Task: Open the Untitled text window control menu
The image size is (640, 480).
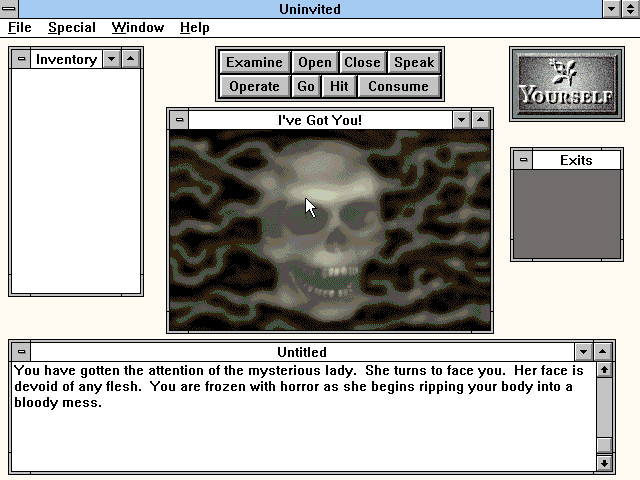Action: point(21,352)
